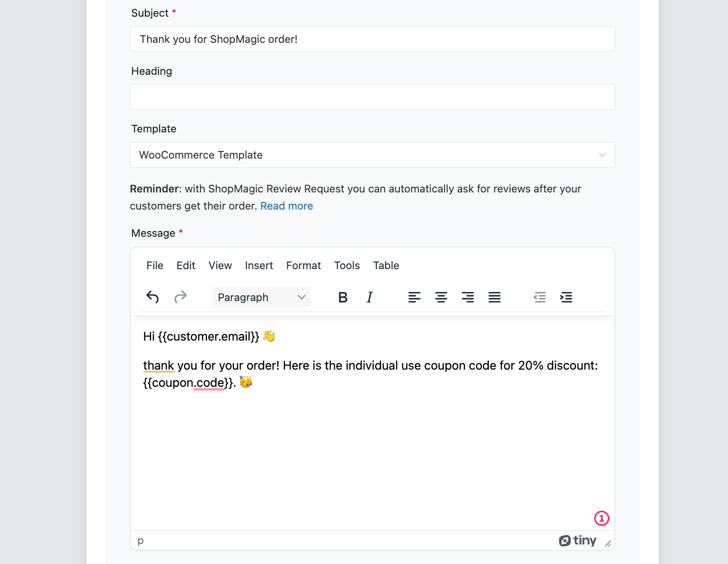Click the redo arrow icon

coord(180,297)
